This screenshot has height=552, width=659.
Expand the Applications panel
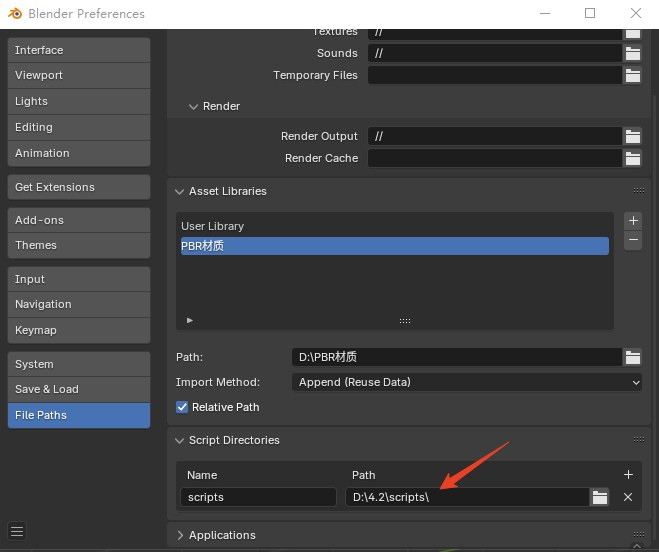pos(180,535)
